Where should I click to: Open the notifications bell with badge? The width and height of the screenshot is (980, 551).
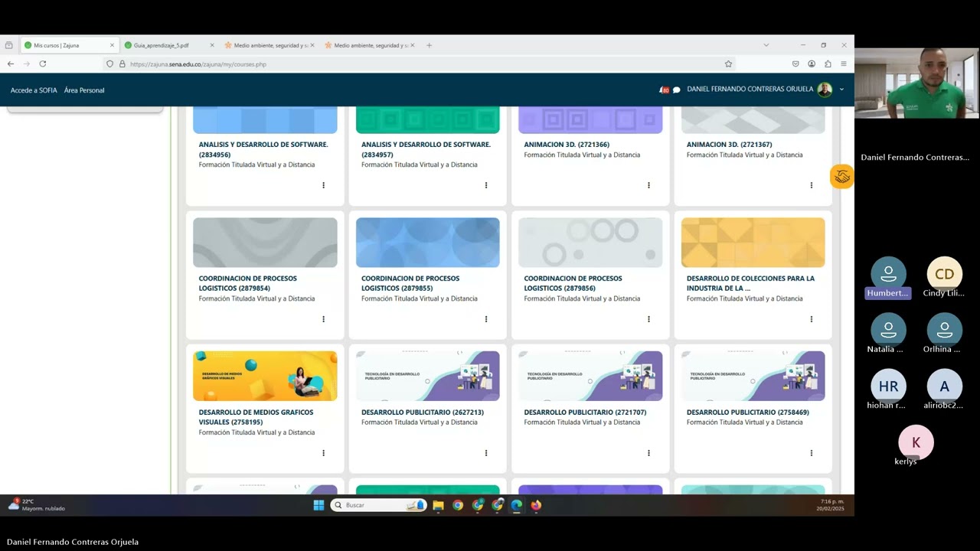coord(664,90)
